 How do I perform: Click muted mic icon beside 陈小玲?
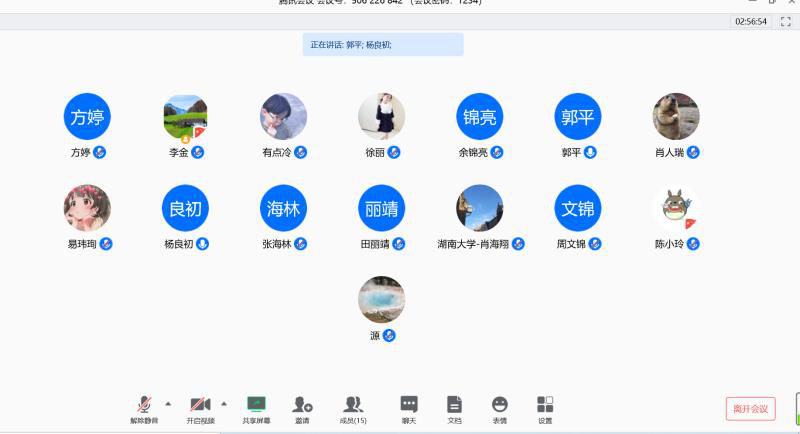pyautogui.click(x=693, y=244)
